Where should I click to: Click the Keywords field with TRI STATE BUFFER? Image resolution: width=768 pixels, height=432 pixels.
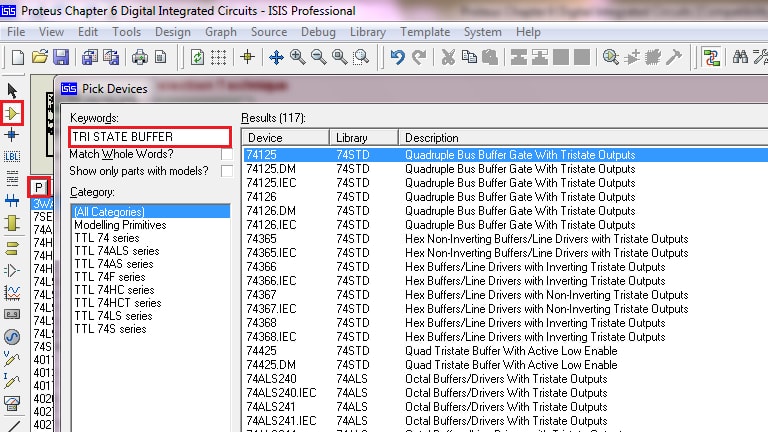click(148, 136)
